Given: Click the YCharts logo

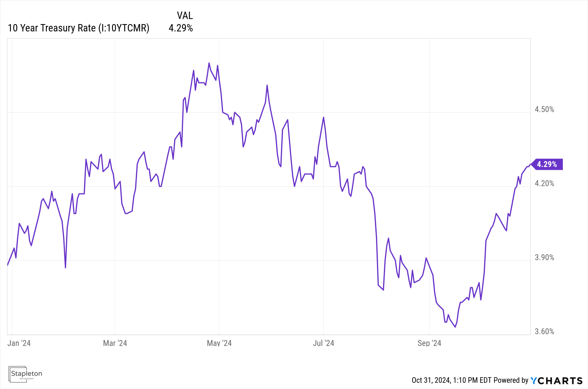Looking at the screenshot, I should coord(556,380).
